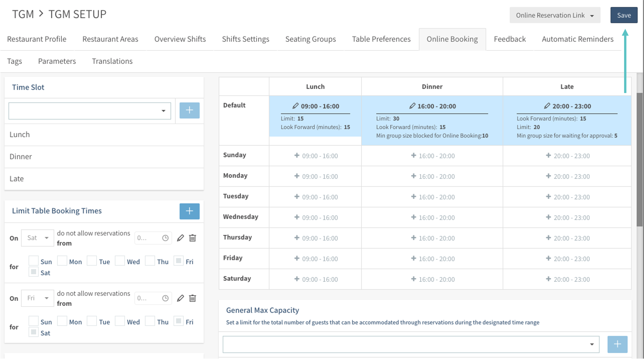Viewport: 644px width, 359px height.
Task: Click the Save button
Action: click(623, 15)
